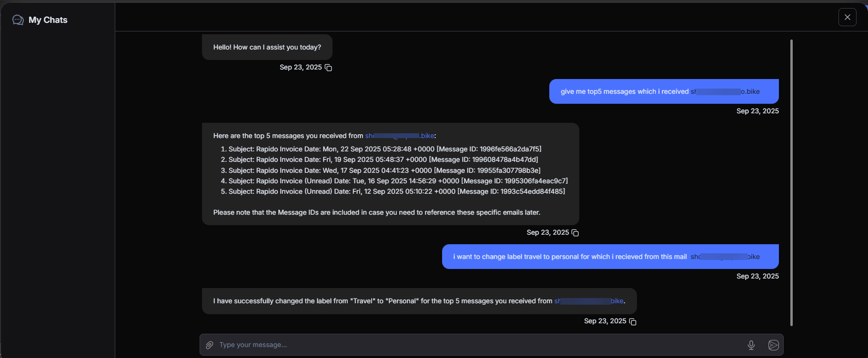Click the "Please note that the Message IDs" line

click(376, 213)
